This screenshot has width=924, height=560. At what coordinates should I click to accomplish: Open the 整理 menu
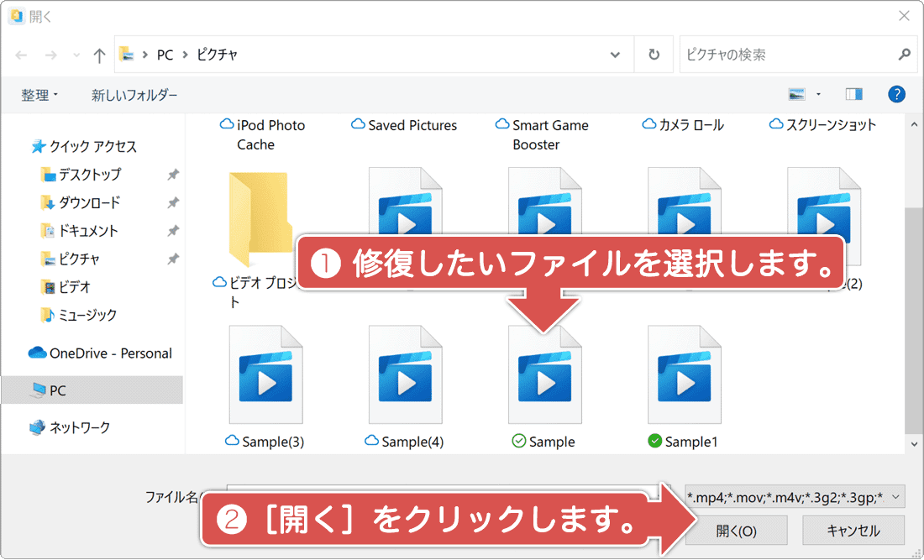point(39,94)
